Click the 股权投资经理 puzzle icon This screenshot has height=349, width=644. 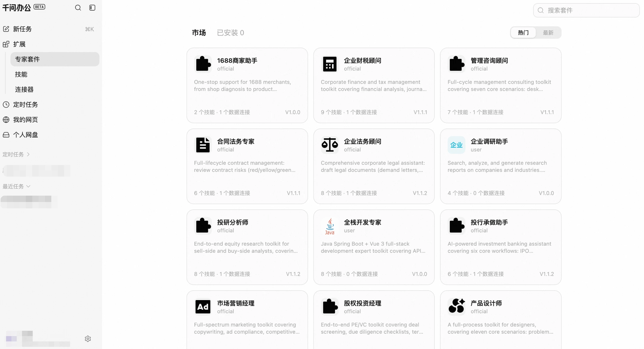[330, 307]
